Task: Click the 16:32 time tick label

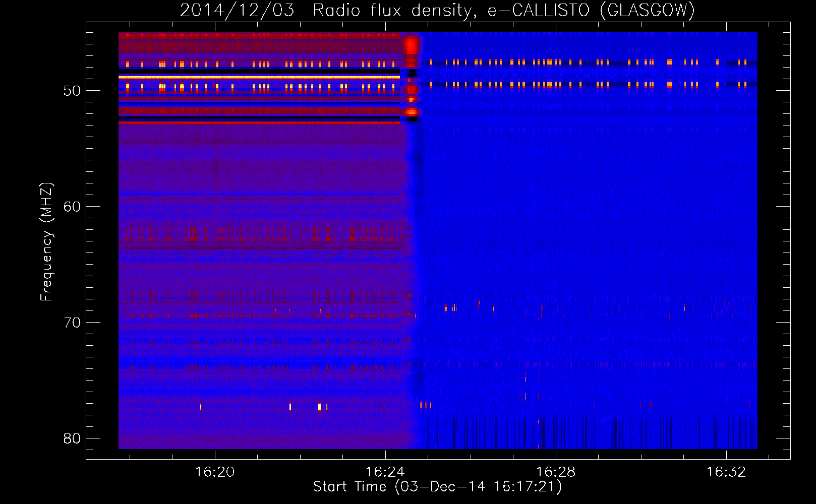Action: pos(726,472)
